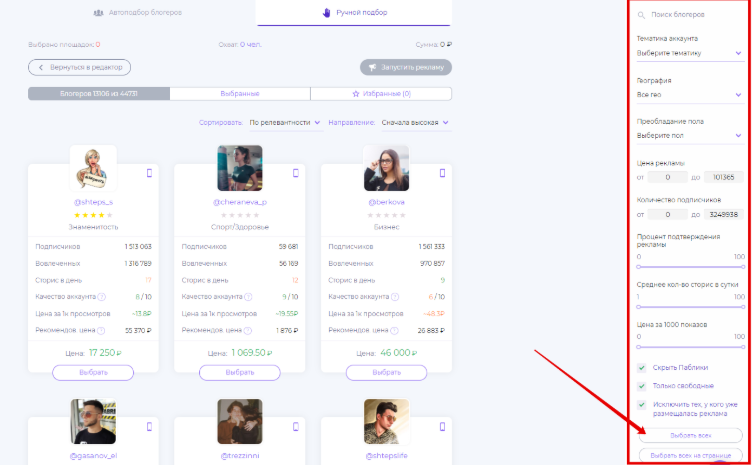Open the sort By relevance dropdown
The height and width of the screenshot is (465, 753).
(x=285, y=123)
